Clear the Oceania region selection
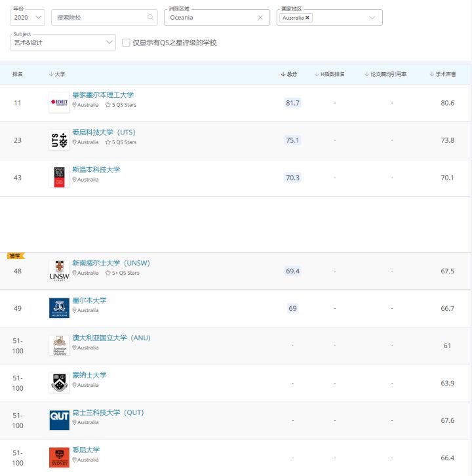Viewport: 472px width, 476px height. [260, 17]
